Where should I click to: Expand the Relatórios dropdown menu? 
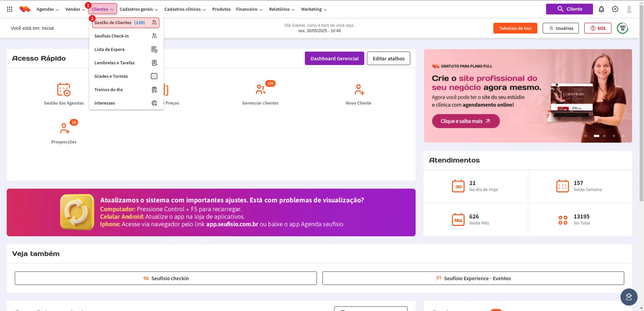282,9
